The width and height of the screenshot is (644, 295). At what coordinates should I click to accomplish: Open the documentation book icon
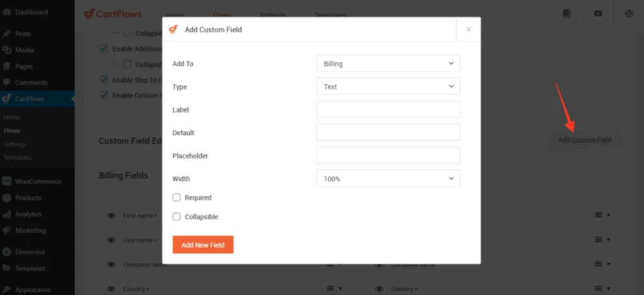pyautogui.click(x=566, y=13)
